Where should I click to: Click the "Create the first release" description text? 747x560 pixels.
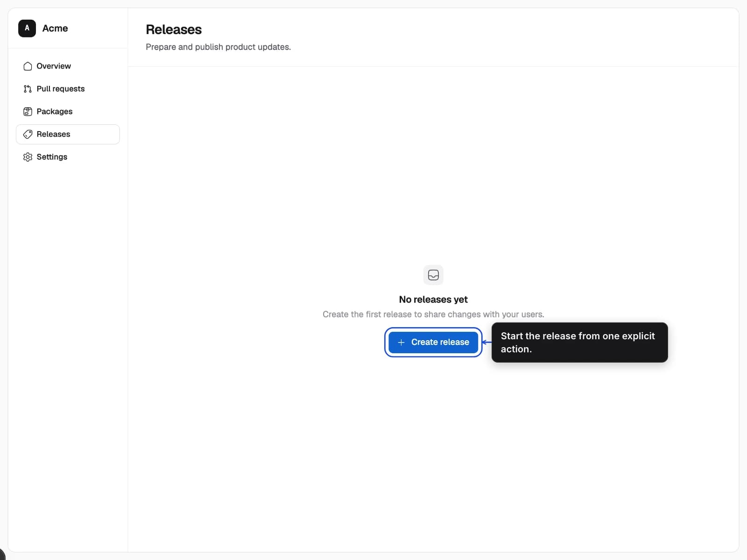[433, 315]
